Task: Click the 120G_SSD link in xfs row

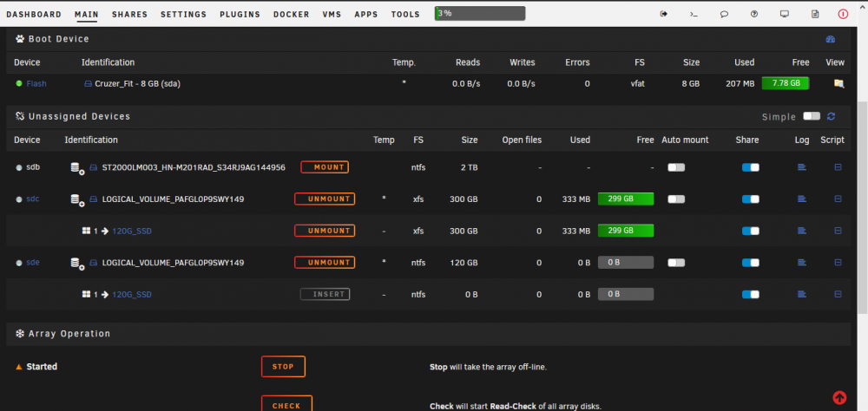Action: click(132, 232)
